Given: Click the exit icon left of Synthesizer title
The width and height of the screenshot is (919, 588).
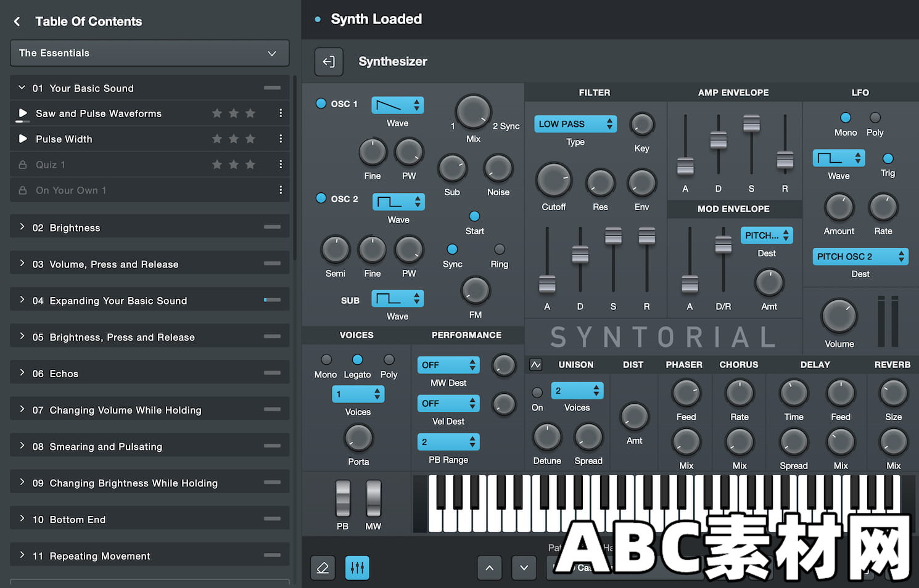Looking at the screenshot, I should click(329, 62).
